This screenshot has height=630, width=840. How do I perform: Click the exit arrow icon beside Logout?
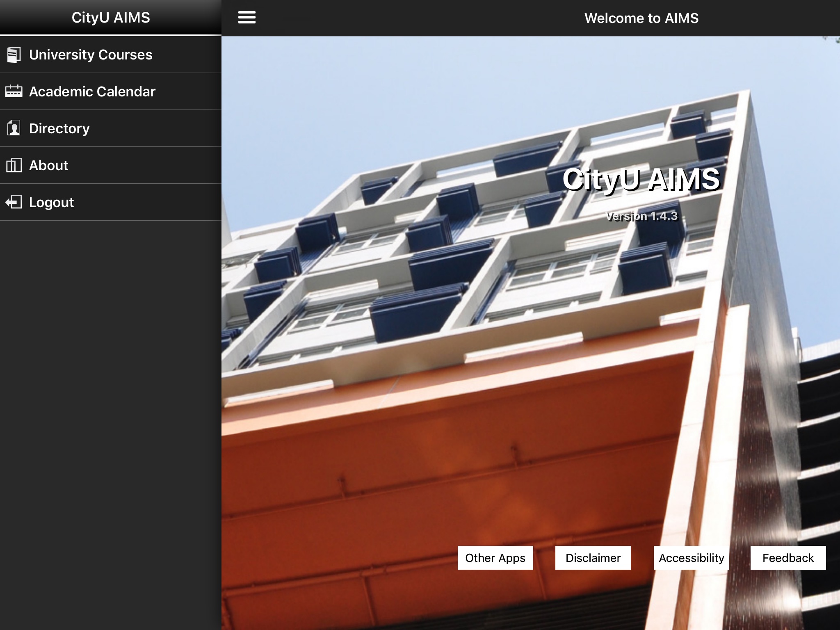click(x=14, y=202)
